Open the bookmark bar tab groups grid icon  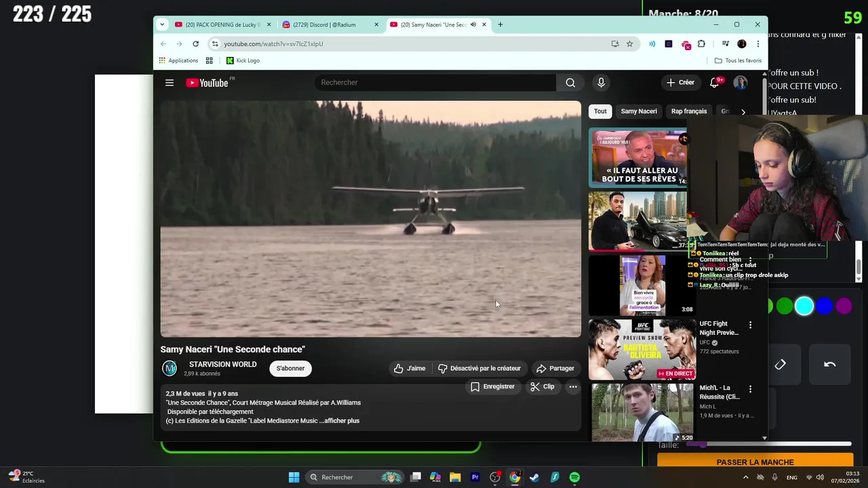[x=210, y=60]
